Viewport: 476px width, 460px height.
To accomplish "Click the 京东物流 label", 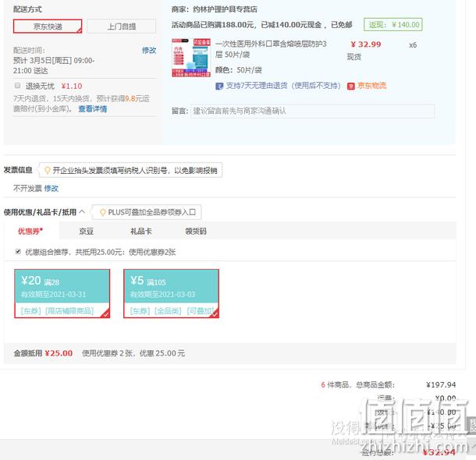I will tap(371, 86).
